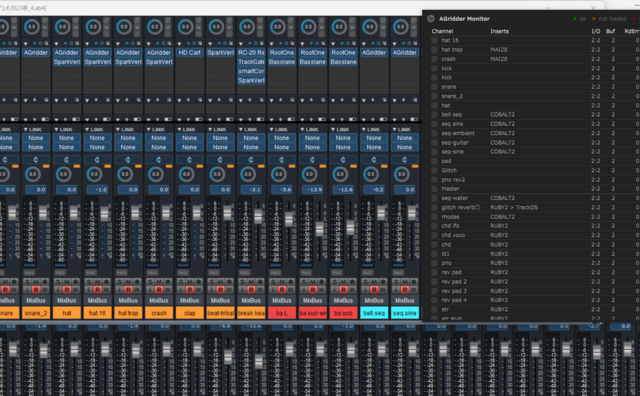Click the pan knob on hat trap channel
This screenshot has width=640, height=396.
125,174
